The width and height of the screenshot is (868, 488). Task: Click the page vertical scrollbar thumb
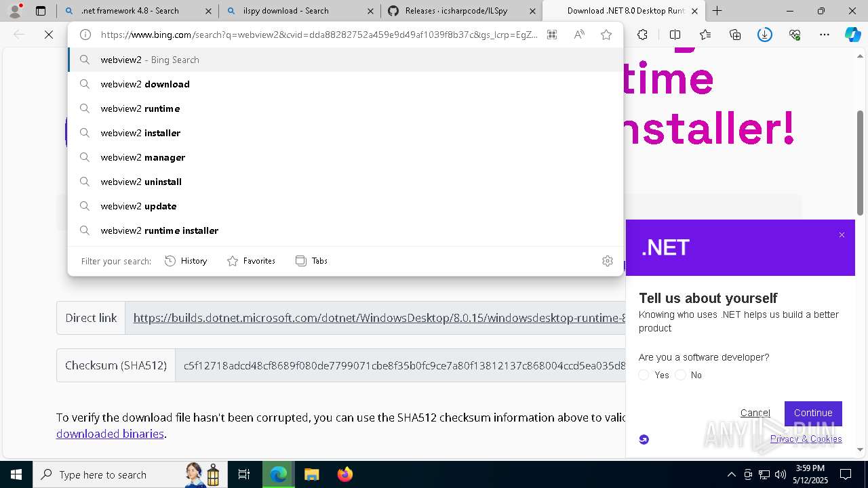point(861,163)
